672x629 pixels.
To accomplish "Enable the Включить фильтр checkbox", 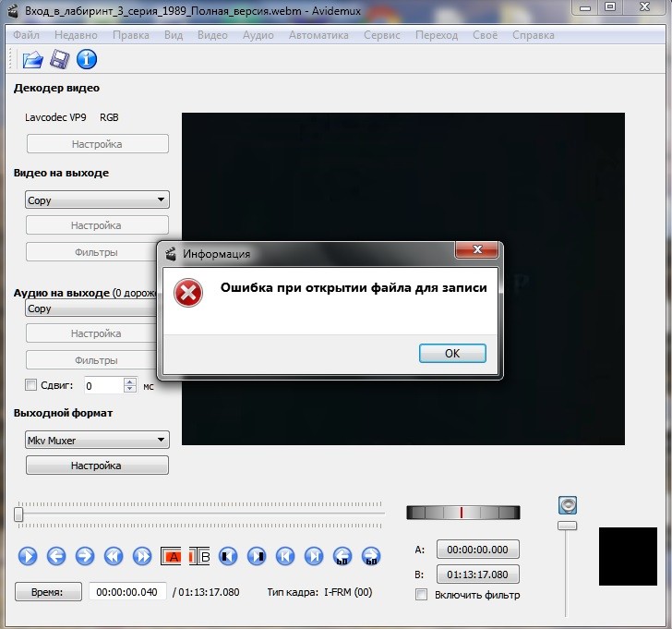I will (x=422, y=595).
